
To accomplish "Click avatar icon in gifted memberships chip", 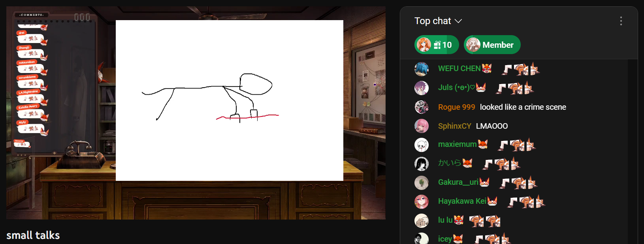I will 424,45.
